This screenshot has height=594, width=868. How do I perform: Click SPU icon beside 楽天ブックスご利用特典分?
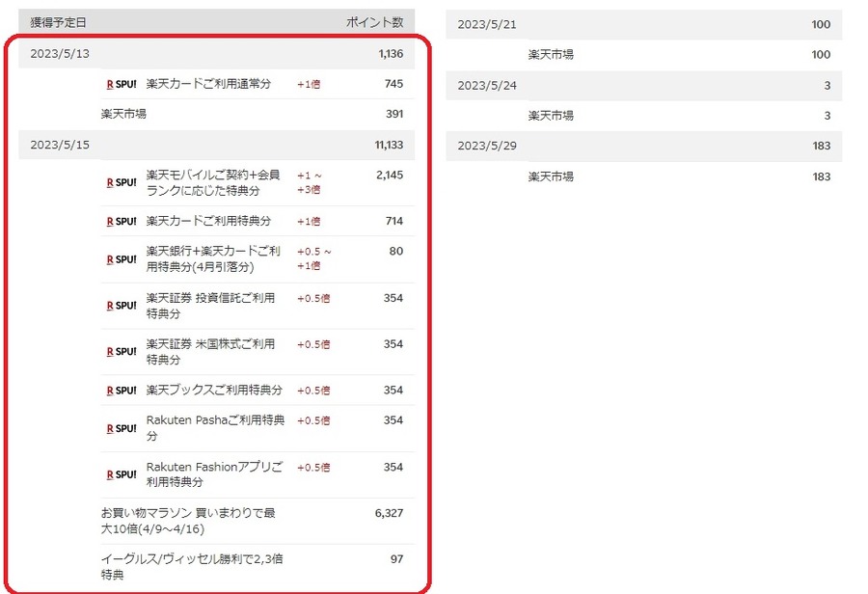click(122, 391)
